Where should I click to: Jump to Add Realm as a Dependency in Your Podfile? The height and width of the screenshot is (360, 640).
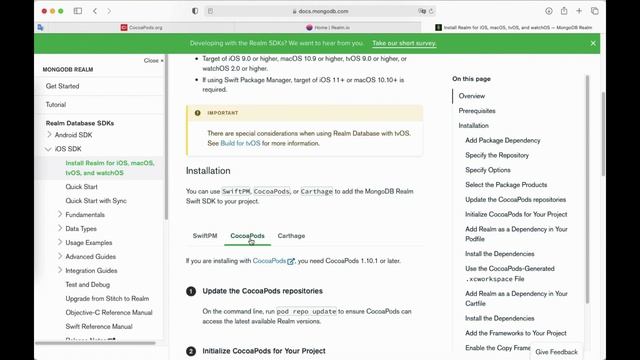[x=516, y=234]
